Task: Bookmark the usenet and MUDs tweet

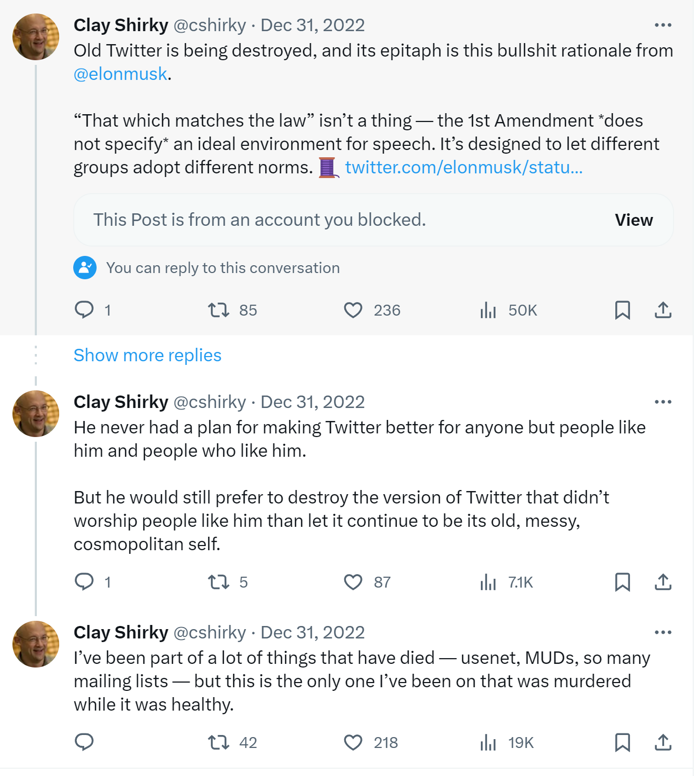Action: pos(622,742)
